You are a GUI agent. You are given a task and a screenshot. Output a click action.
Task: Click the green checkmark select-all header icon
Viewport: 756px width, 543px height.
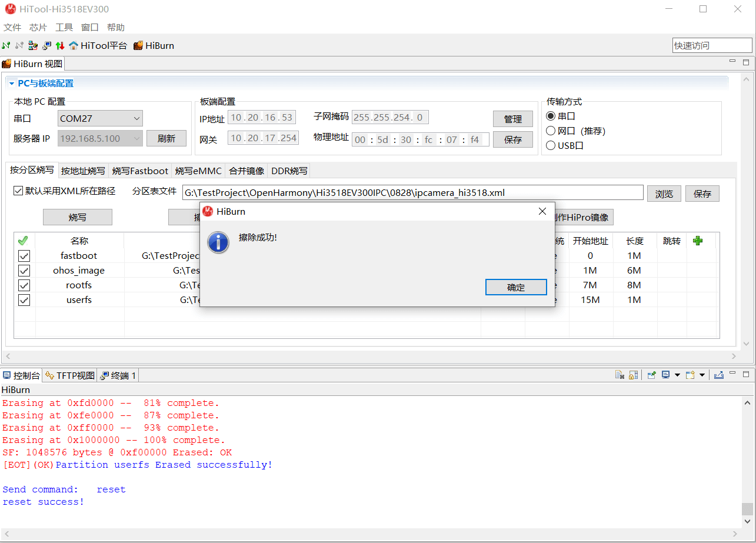23,241
